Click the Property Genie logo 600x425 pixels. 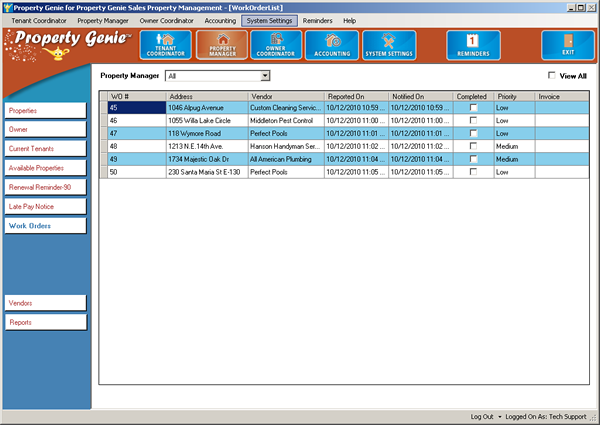click(x=68, y=45)
